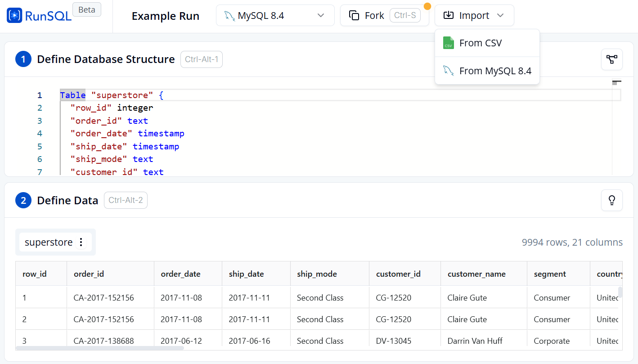Click the lightbulb hint icon
This screenshot has width=638, height=364.
[611, 200]
